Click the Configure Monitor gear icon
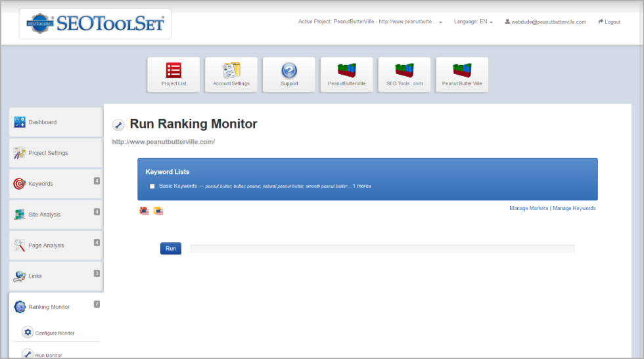This screenshot has height=359, width=644. click(28, 332)
